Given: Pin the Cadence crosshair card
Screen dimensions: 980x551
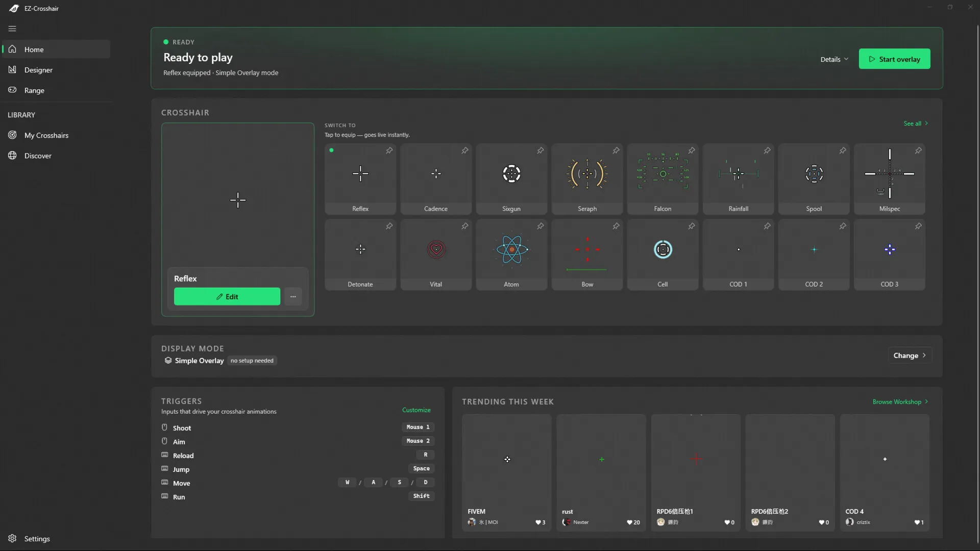Looking at the screenshot, I should [464, 151].
